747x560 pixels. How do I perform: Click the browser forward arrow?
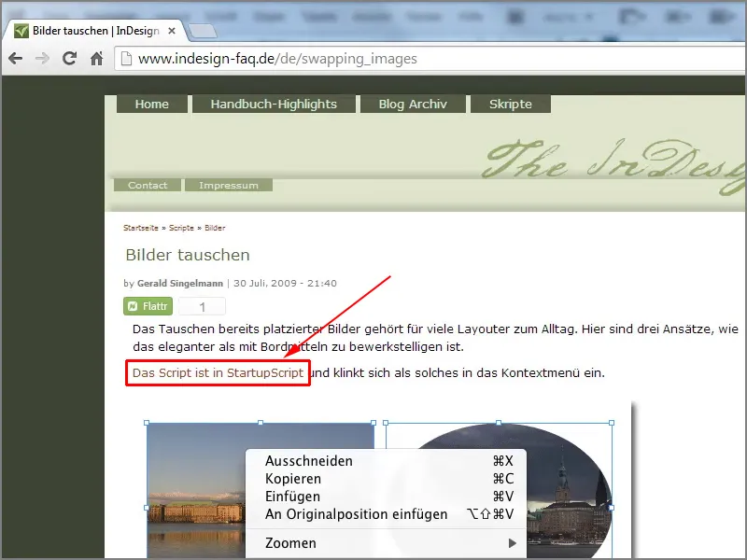pos(43,59)
